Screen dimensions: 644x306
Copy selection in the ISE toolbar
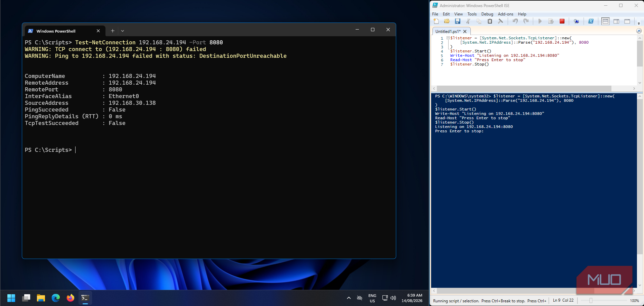479,21
